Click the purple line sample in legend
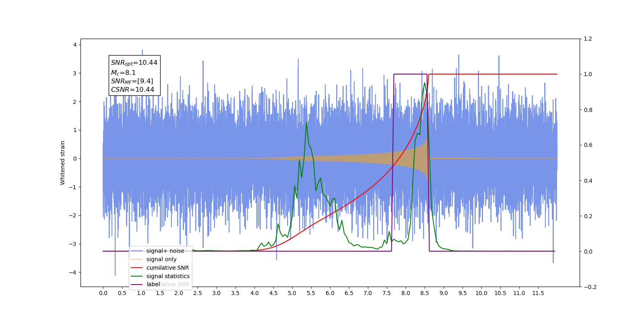Screen dimensions: 644x322 pyautogui.click(x=137, y=285)
